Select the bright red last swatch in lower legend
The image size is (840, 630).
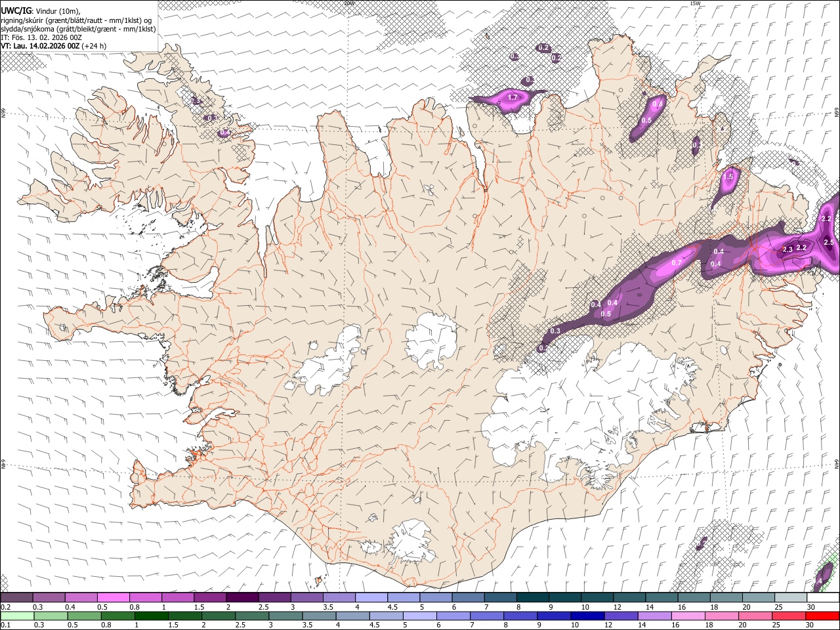coord(822,616)
